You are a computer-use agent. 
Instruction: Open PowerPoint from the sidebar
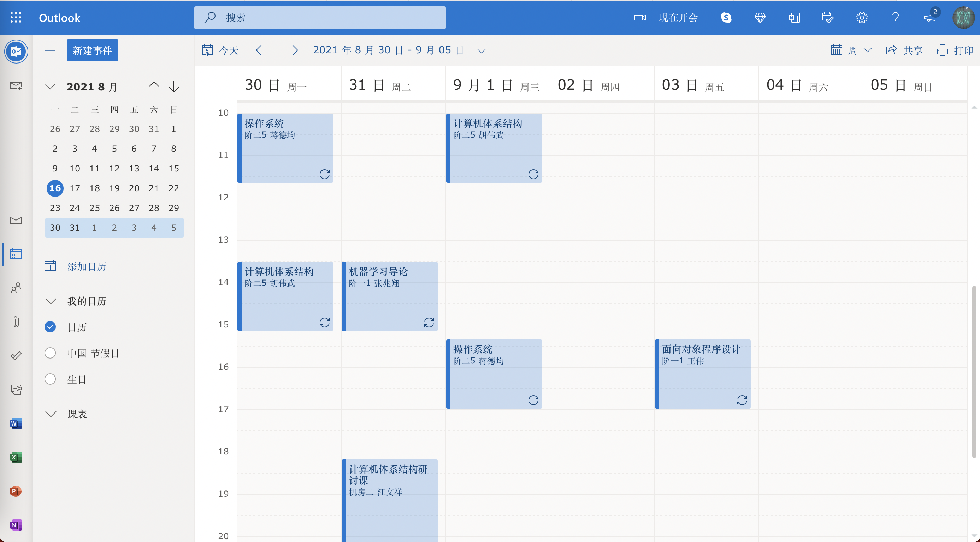coord(16,491)
